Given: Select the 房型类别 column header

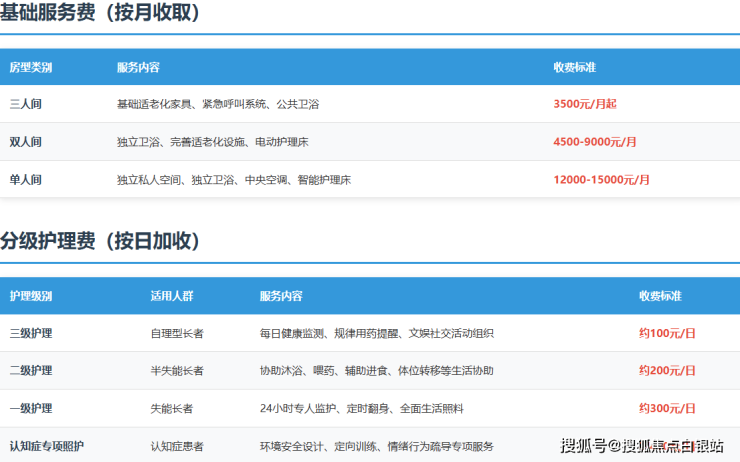Looking at the screenshot, I should tap(31, 68).
